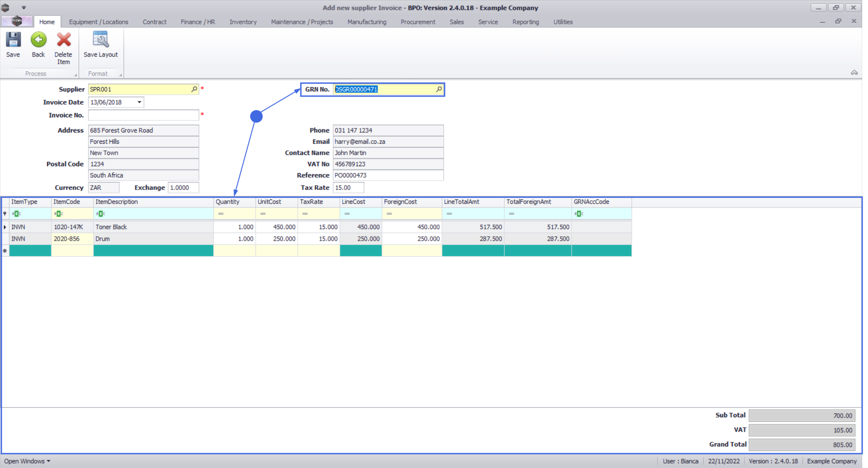Screen dimensions: 868x468
Task: Click the Supplier field containing SPR001
Action: (144, 89)
